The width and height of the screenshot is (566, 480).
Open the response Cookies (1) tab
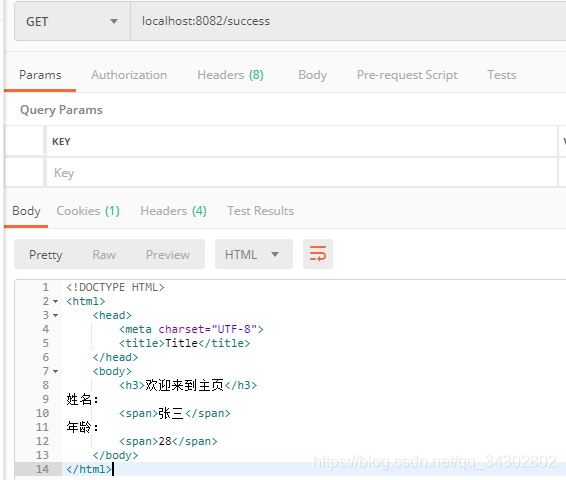pyautogui.click(x=88, y=211)
